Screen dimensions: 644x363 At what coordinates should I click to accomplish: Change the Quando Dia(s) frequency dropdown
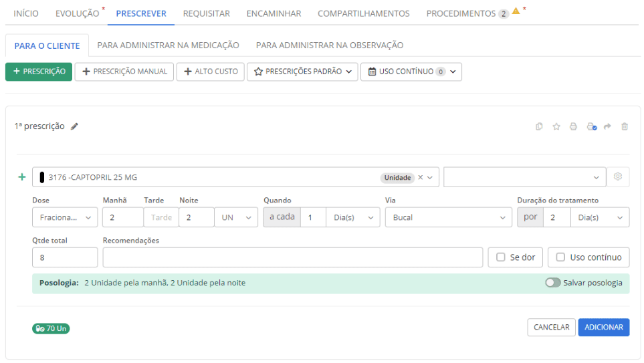click(353, 217)
